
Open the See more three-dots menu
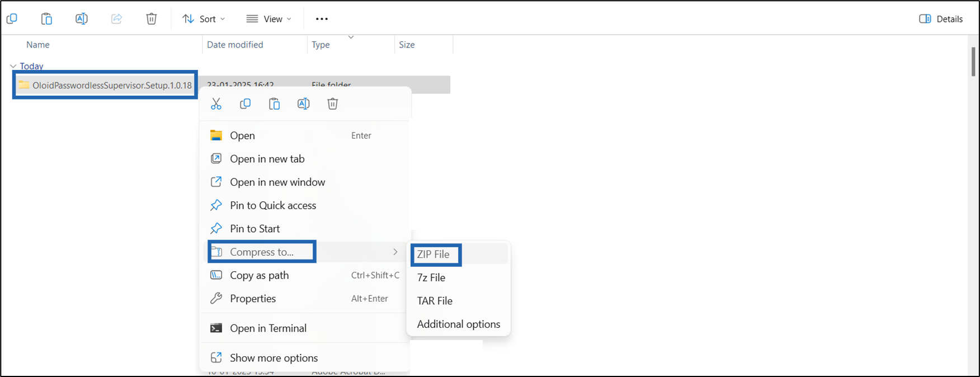point(322,19)
